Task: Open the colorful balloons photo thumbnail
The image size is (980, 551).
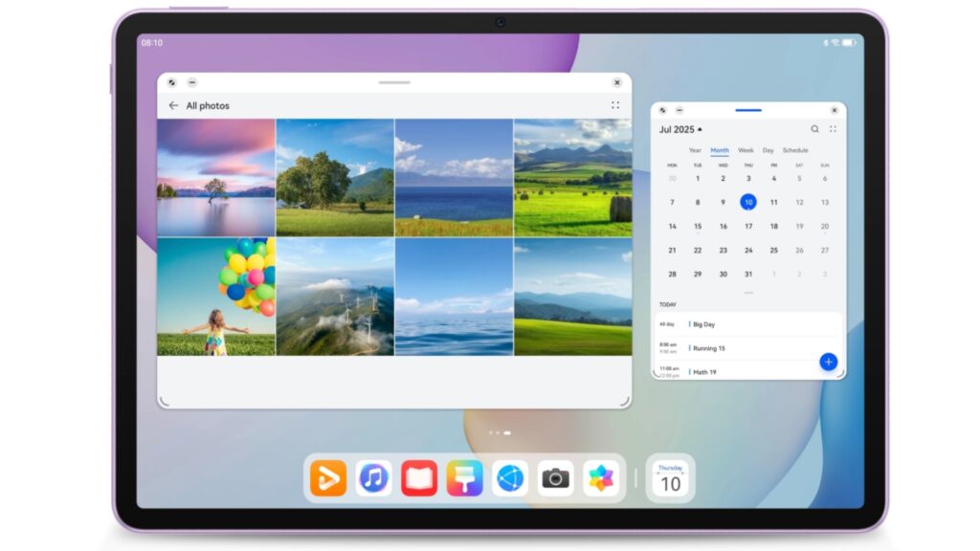Action: coord(216,297)
